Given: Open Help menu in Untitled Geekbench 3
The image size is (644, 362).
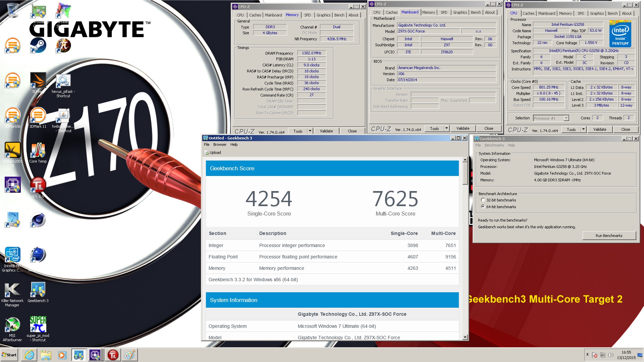Looking at the screenshot, I should (x=234, y=144).
